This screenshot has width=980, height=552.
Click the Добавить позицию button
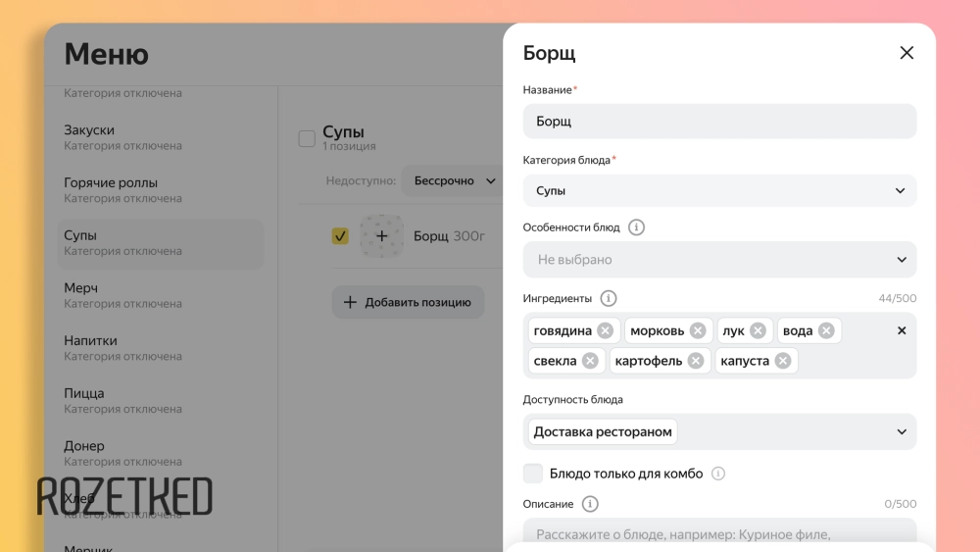point(408,302)
